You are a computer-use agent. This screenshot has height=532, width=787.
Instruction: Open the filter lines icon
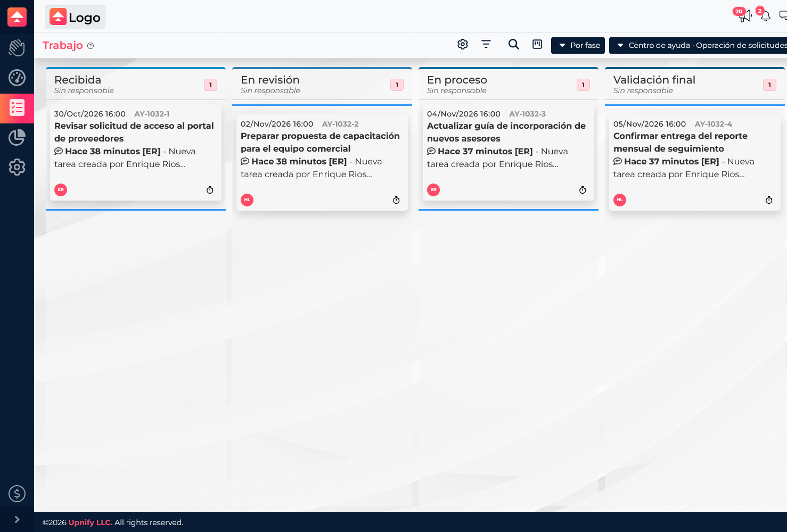click(486, 44)
